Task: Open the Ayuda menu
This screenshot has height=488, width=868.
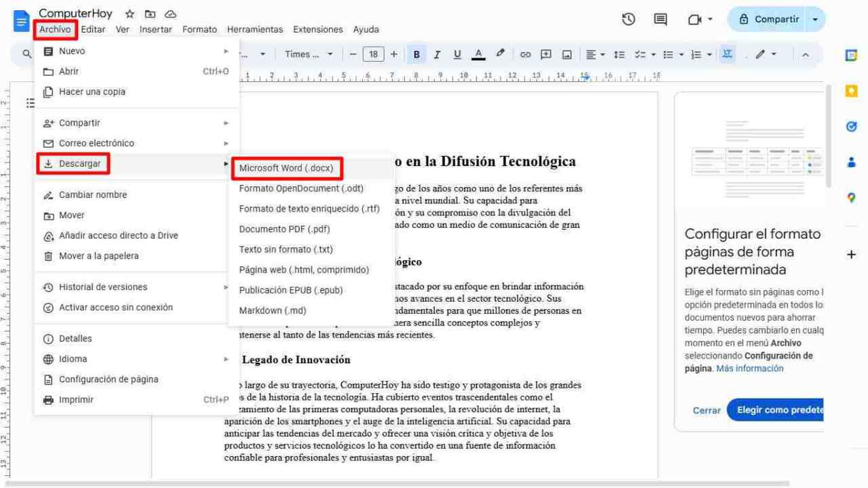Action: pyautogui.click(x=366, y=29)
